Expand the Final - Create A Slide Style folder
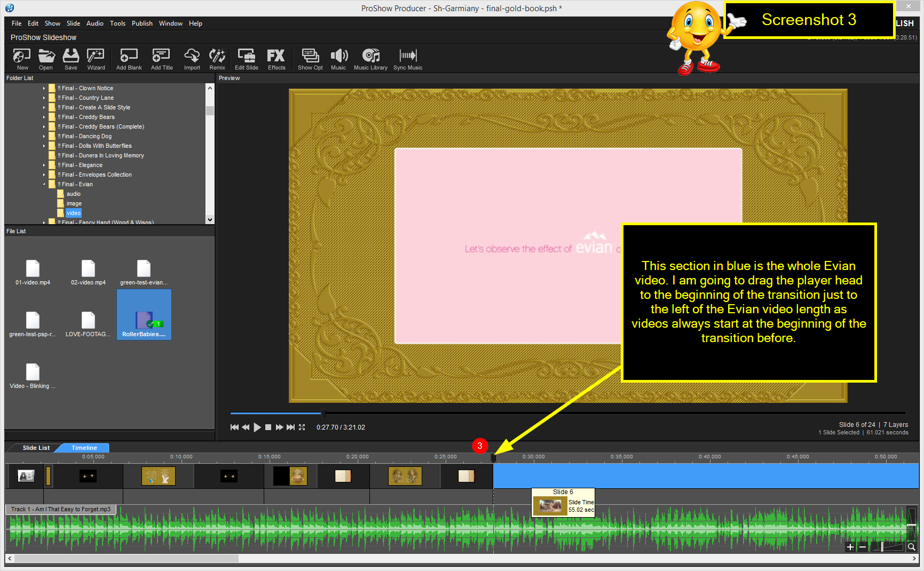This screenshot has width=924, height=571. coord(44,108)
